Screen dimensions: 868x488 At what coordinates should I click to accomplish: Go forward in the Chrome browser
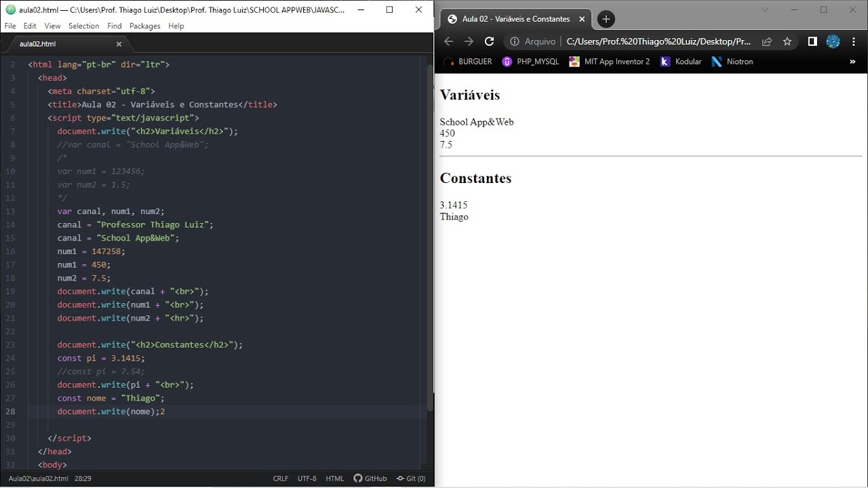pos(469,41)
